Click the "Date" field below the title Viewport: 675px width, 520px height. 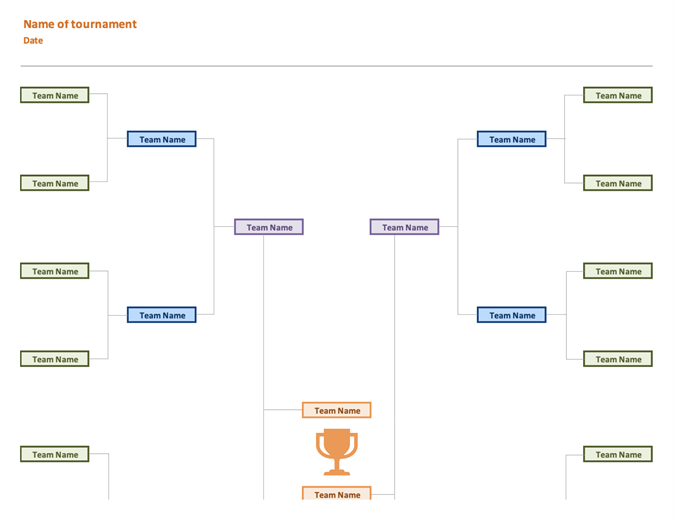(34, 41)
